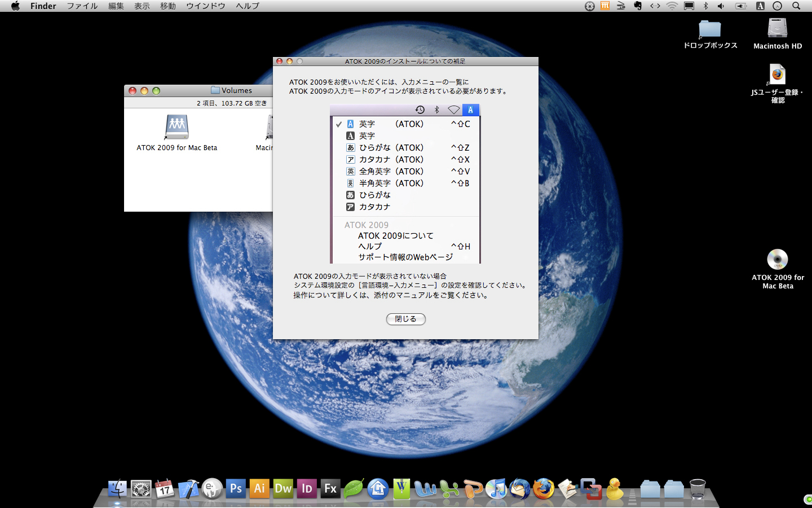Open the 表示 menu
Viewport: 812px width, 508px height.
142,6
